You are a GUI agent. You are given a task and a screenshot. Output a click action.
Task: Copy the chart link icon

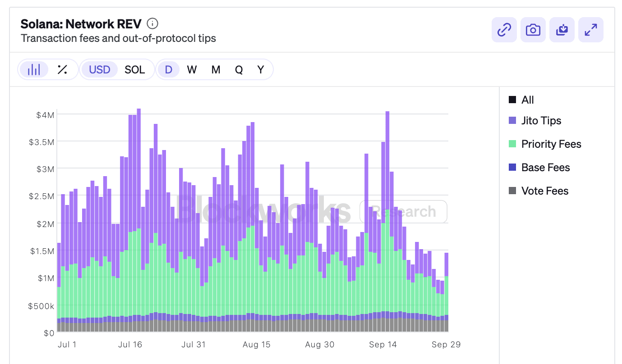504,30
